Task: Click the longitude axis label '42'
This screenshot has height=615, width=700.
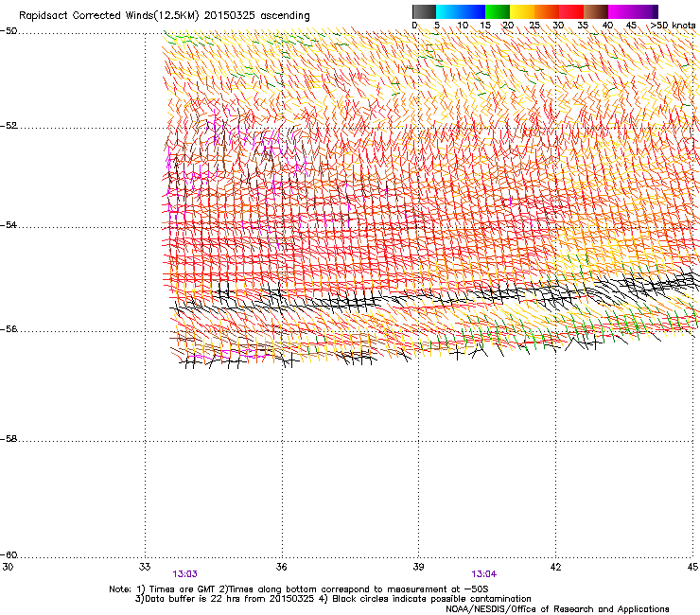Action: (x=555, y=567)
